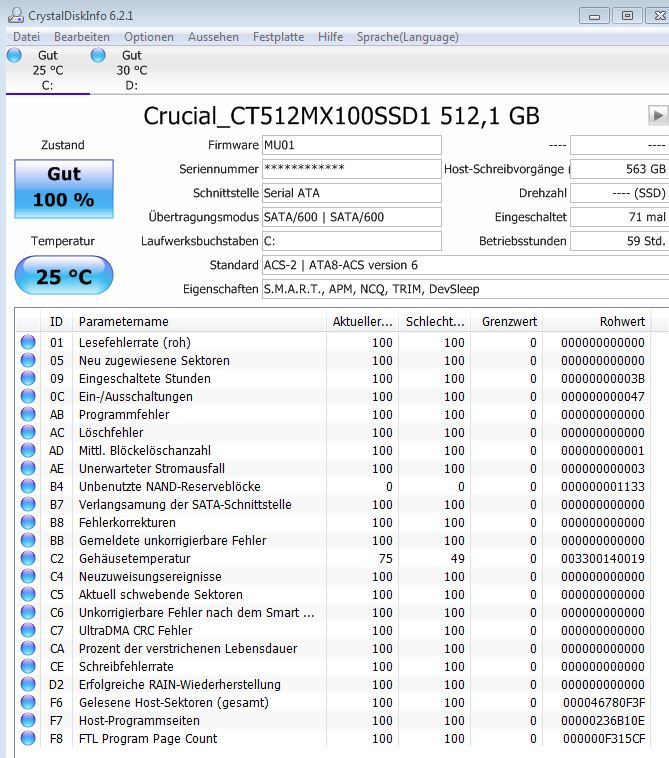Click the drive title Crucial_CT512MX100SSD1 512,1 GB
Screen dimensions: 669x758
(341, 116)
